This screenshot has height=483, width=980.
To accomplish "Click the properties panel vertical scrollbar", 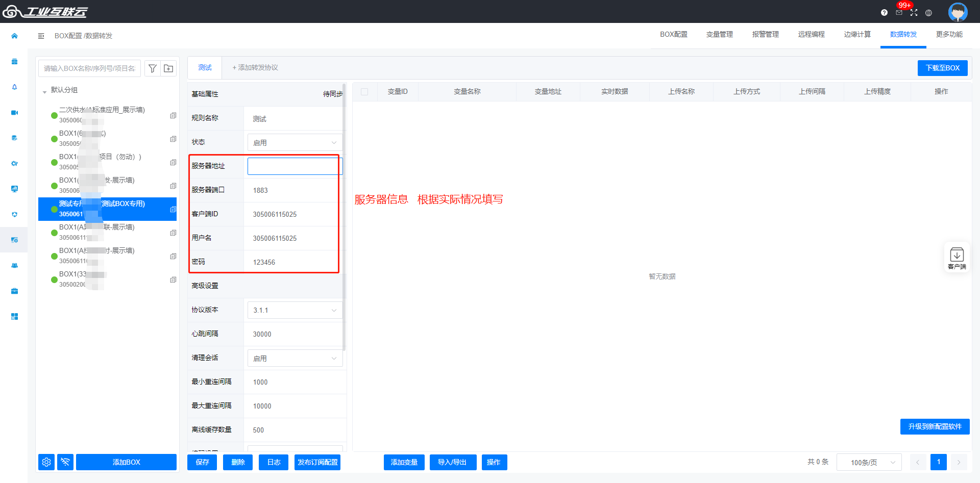I will [344, 217].
